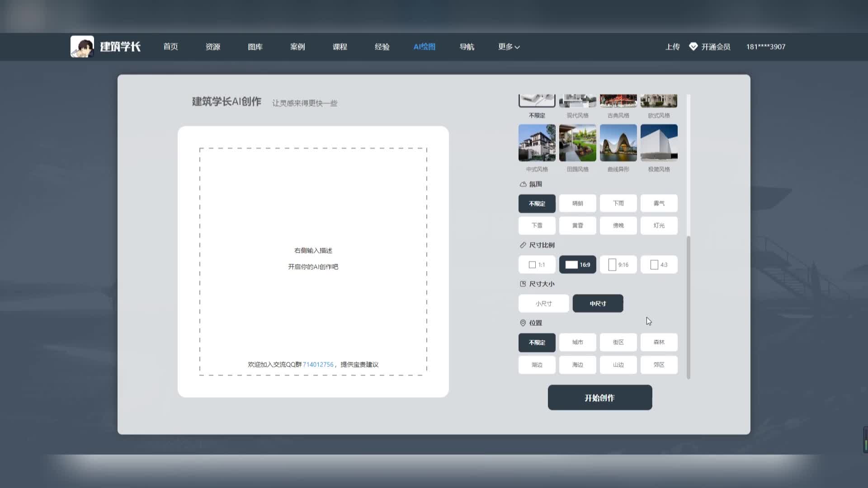Set location to 森林

pyautogui.click(x=659, y=343)
